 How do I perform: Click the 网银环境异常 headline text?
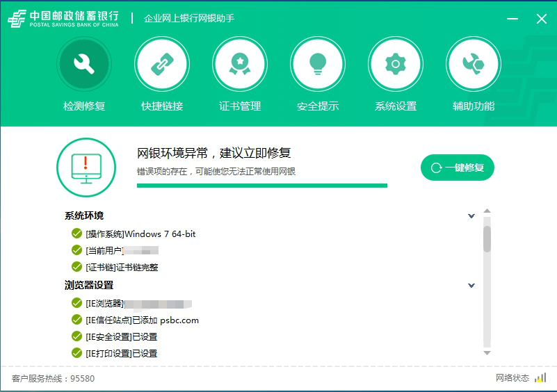click(214, 153)
